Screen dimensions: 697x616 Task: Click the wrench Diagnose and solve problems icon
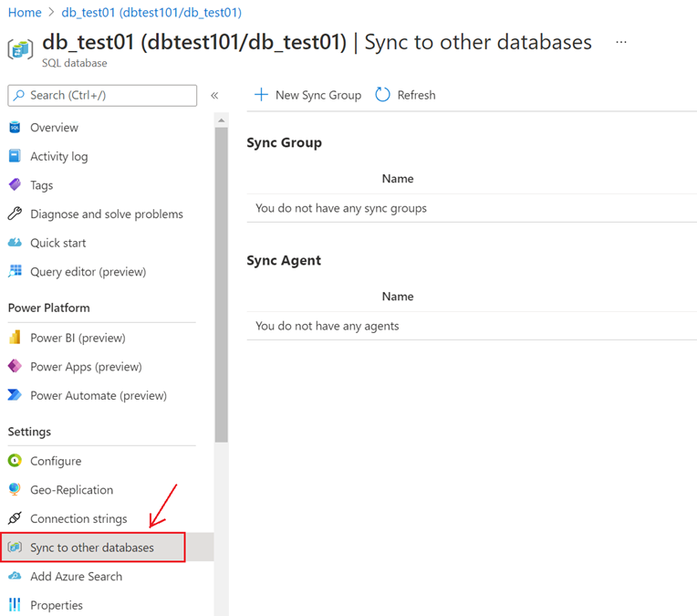point(15,214)
